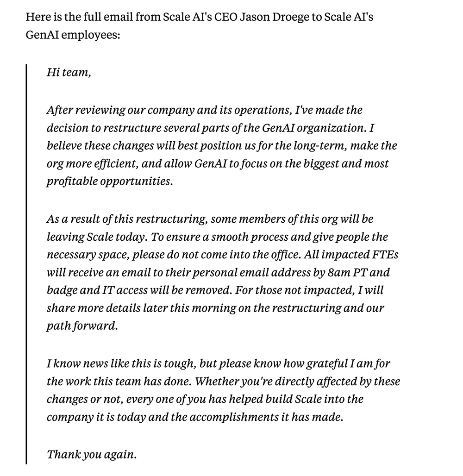Viewport: 463px width, 476px height.
Task: Click the words 'path forward.'
Action: tap(82, 326)
